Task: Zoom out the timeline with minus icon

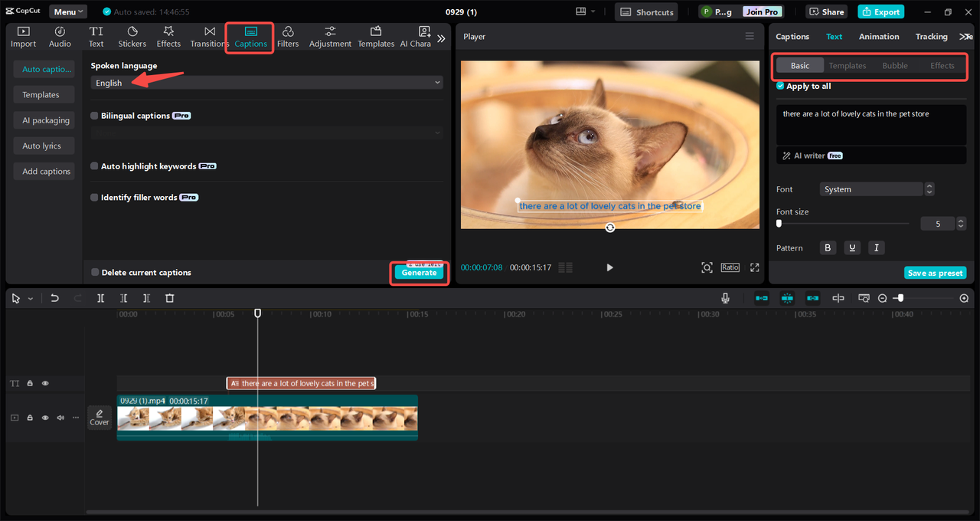Action: 883,298
